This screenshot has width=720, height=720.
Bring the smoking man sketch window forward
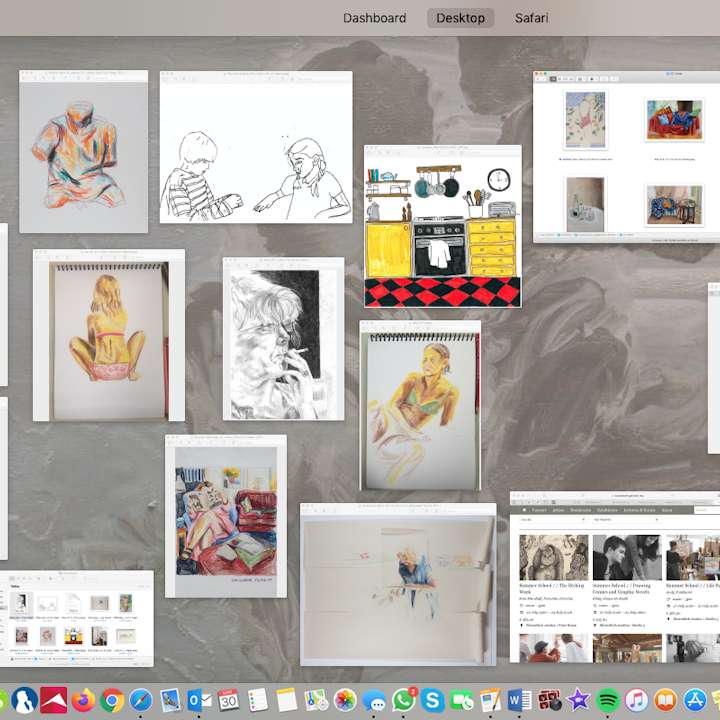click(x=283, y=340)
